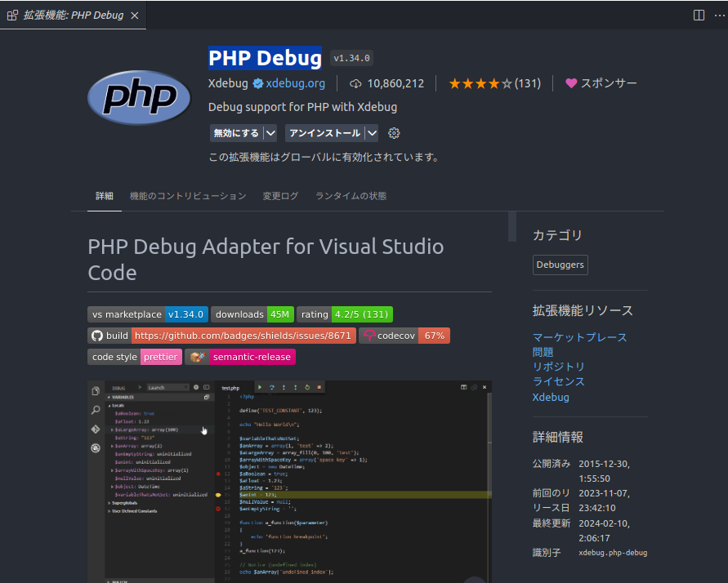This screenshot has height=583, width=728.
Task: Click the code style prettier badge
Action: pyautogui.click(x=135, y=357)
